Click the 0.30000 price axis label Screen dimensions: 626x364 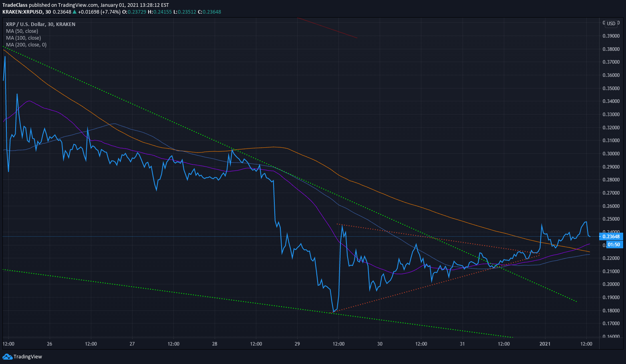point(611,154)
